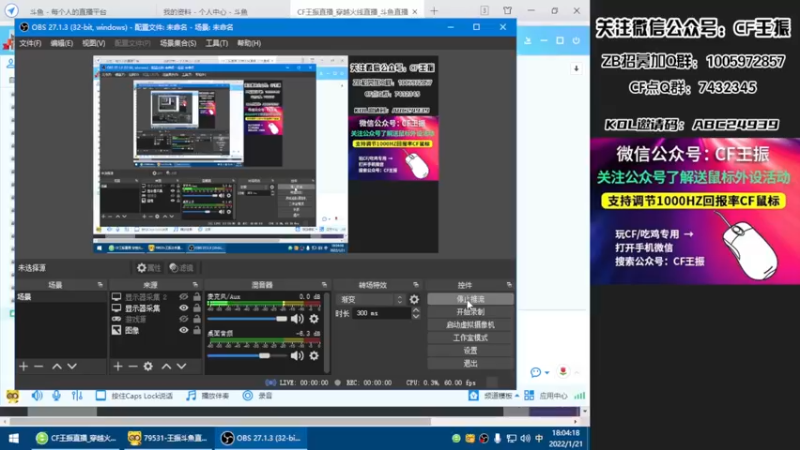The image size is (800, 450).
Task: Toggle visibility of the 游戏源 source
Action: coord(183,319)
